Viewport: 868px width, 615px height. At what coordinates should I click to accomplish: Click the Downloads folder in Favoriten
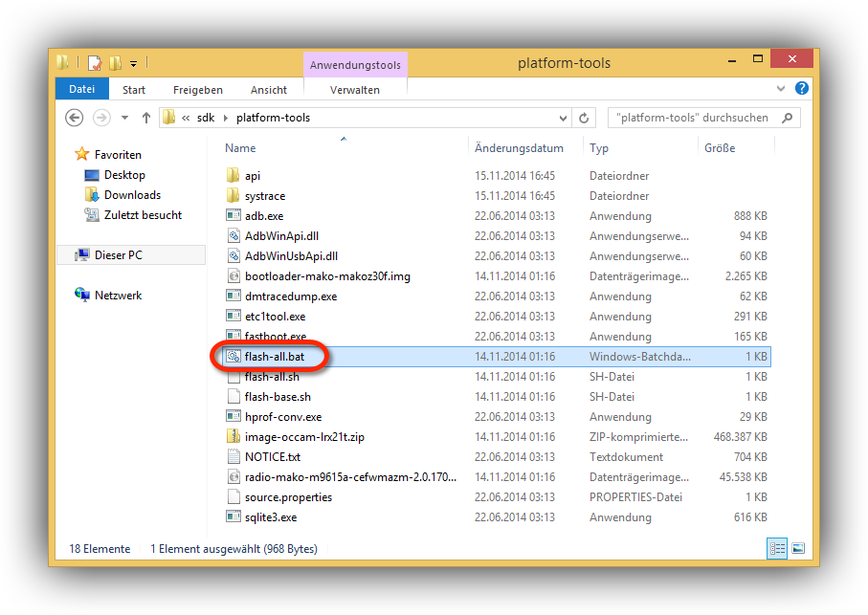pyautogui.click(x=132, y=195)
